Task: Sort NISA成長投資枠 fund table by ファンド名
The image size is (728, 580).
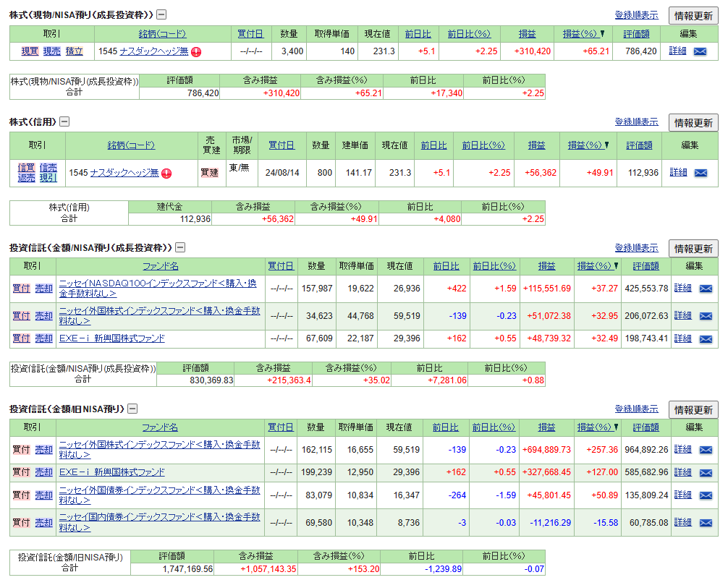Action: 160,266
